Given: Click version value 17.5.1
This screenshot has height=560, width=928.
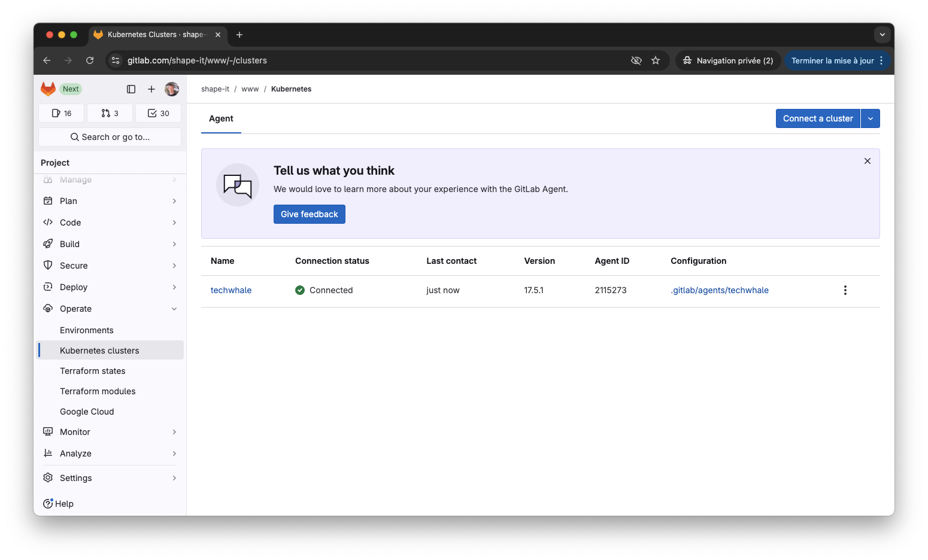Looking at the screenshot, I should (x=534, y=290).
